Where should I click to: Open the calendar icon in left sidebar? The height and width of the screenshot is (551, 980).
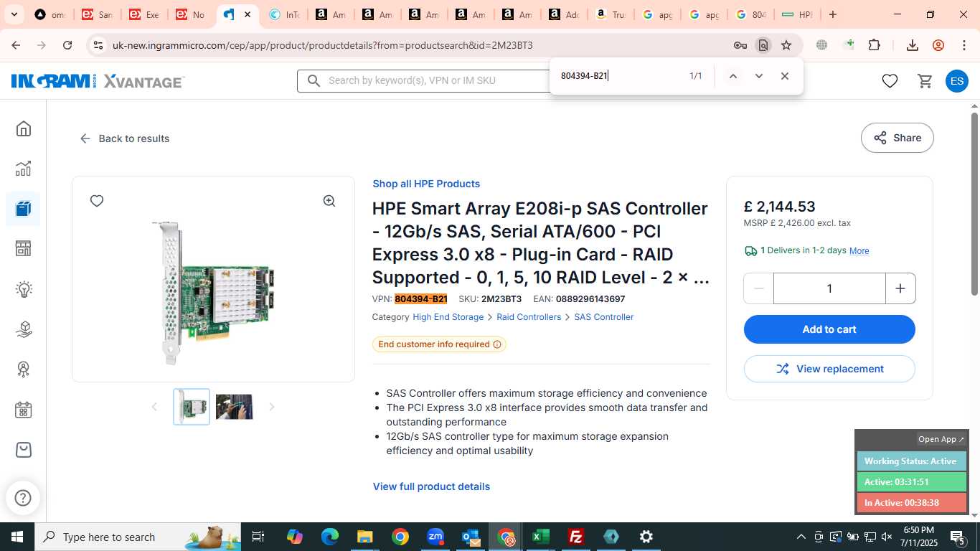(24, 410)
